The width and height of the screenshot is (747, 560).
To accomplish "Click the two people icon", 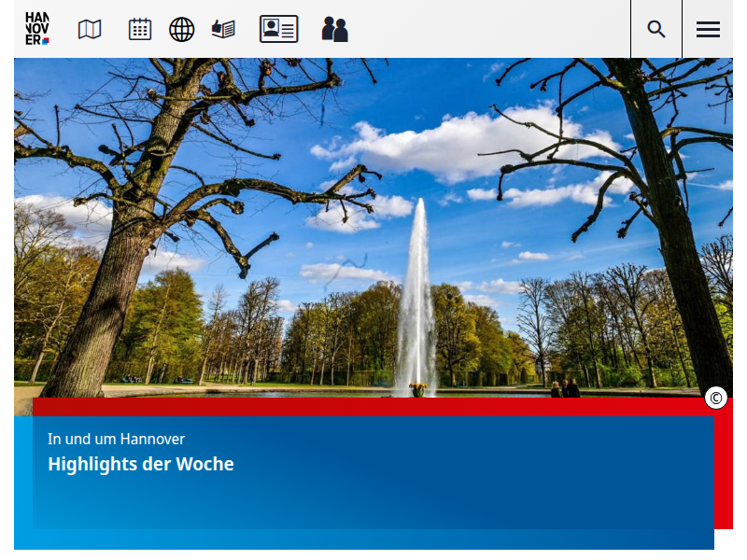I will pos(334,29).
